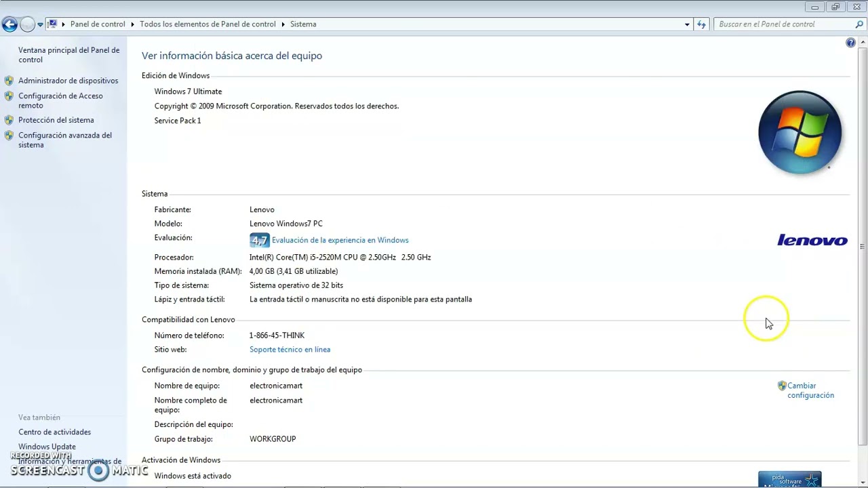Click shield icon beside 'Administrador de dispositivos'
This screenshot has width=868, height=488.
pyautogui.click(x=9, y=80)
